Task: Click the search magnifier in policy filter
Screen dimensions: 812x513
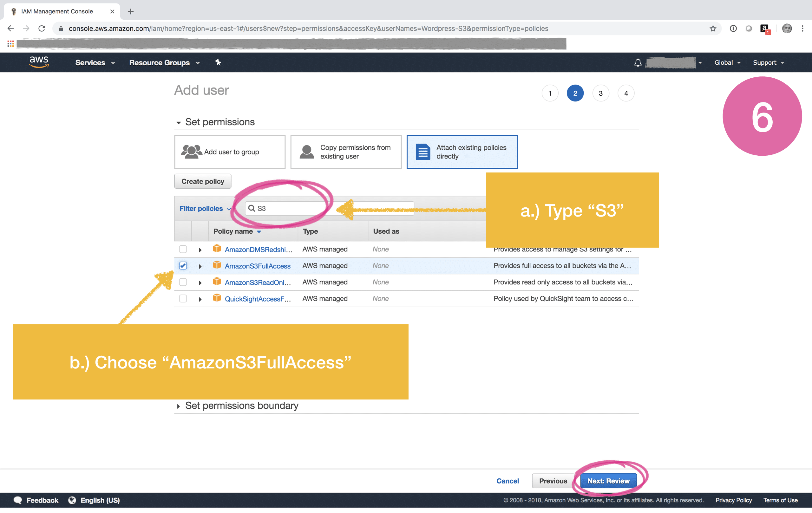Action: pyautogui.click(x=252, y=208)
